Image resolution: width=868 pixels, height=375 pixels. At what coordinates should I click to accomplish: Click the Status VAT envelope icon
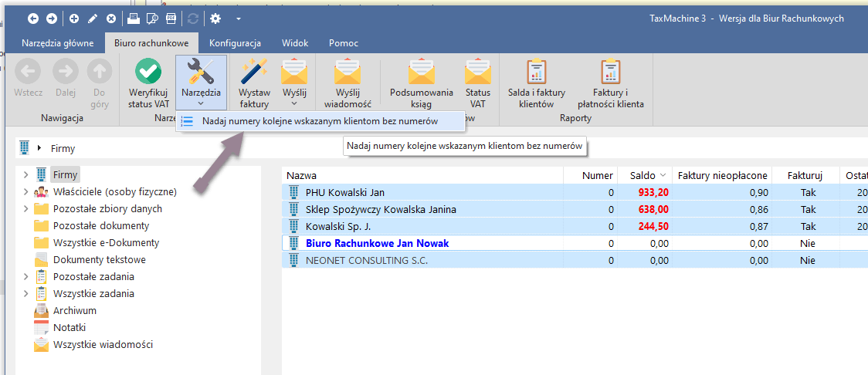[x=477, y=72]
